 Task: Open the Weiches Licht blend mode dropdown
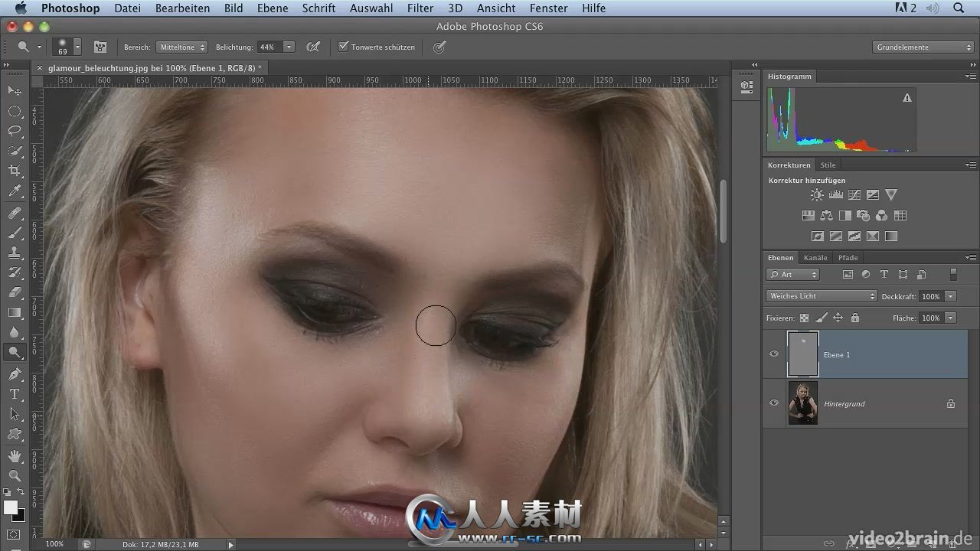(x=821, y=296)
